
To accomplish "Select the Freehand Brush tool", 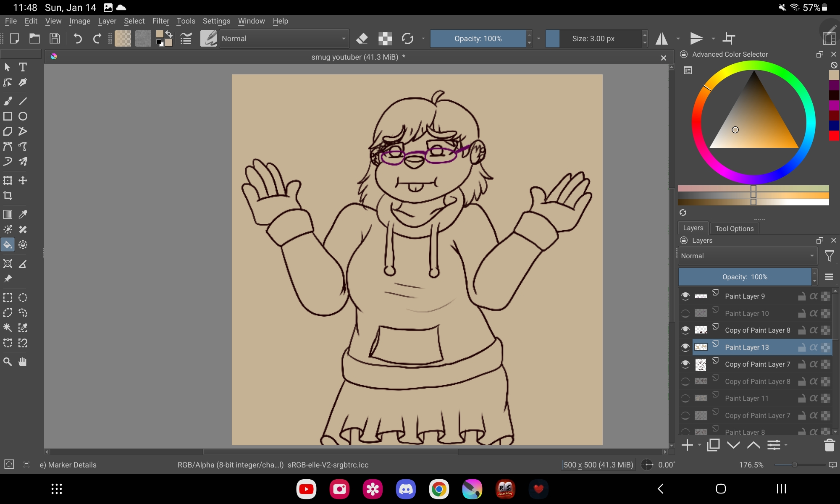I will tap(8, 101).
